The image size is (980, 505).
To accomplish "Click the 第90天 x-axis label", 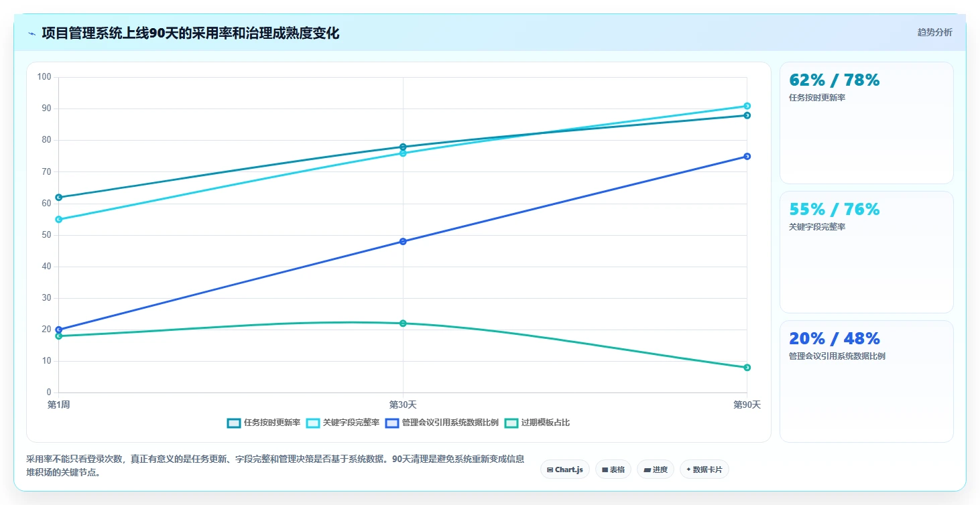I will tap(747, 405).
